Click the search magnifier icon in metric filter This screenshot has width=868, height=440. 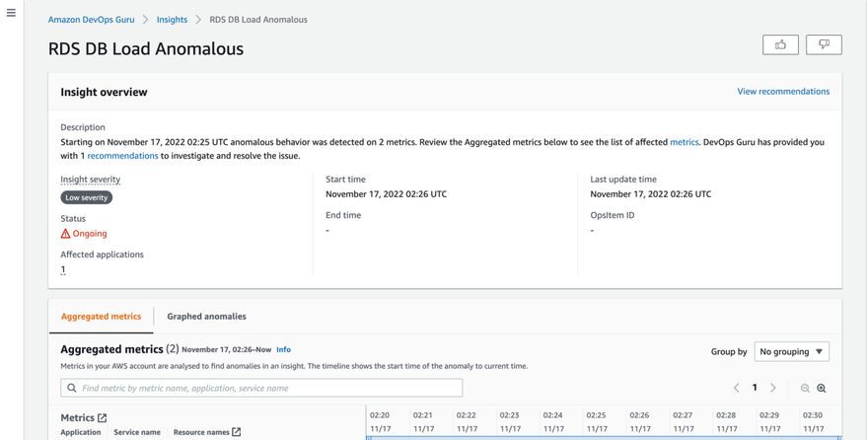click(x=72, y=388)
